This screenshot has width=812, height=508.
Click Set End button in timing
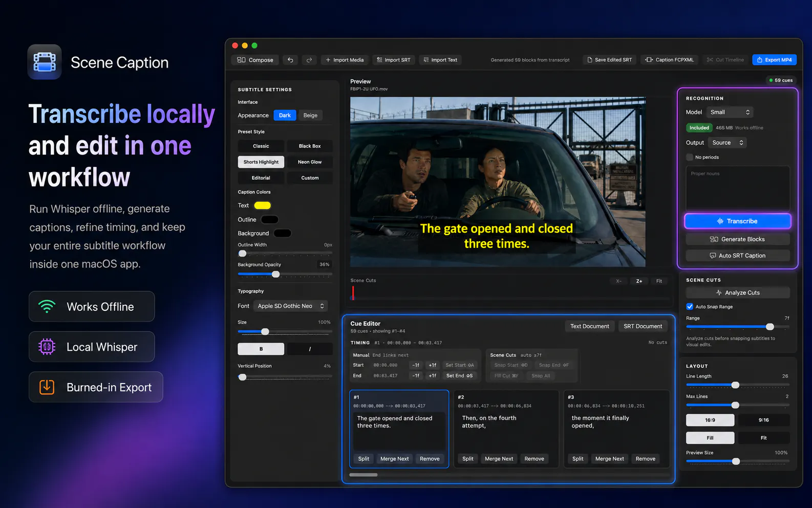click(460, 376)
